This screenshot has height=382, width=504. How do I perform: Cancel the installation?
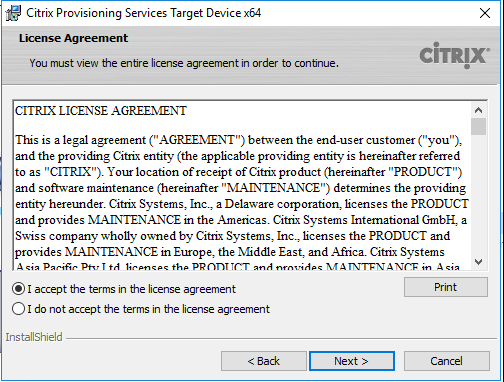point(447,361)
